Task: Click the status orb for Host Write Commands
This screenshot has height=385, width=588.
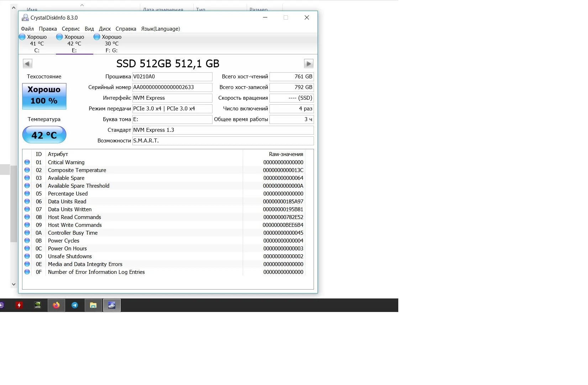Action: point(27,225)
